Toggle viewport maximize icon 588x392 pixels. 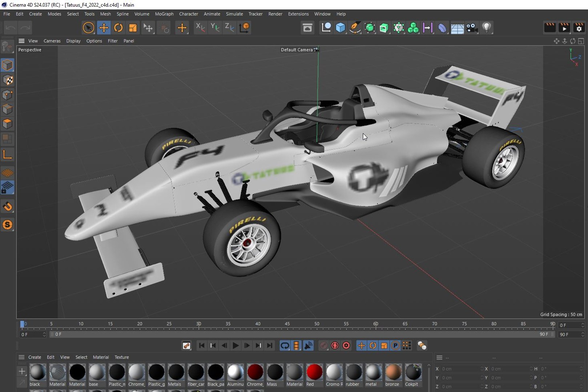tap(581, 41)
